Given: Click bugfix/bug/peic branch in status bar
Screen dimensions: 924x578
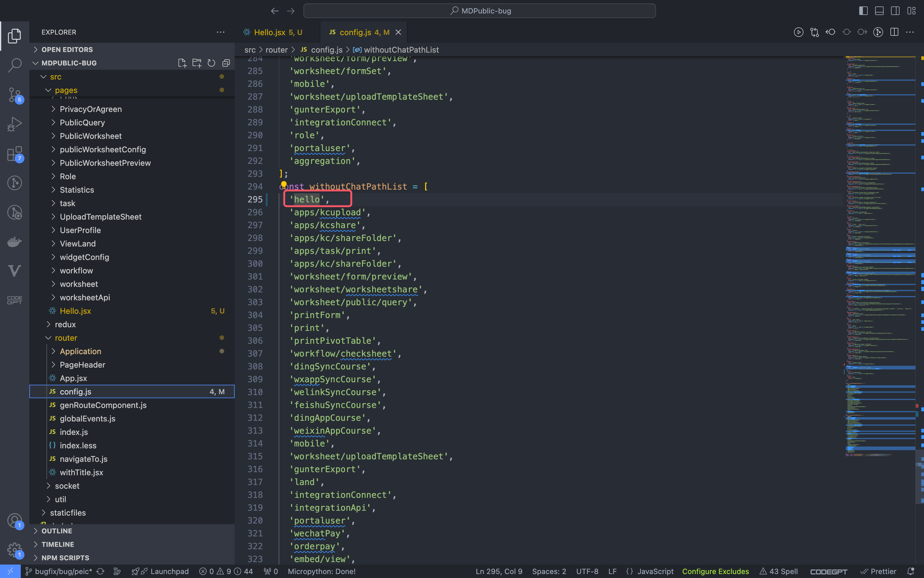Looking at the screenshot, I should [59, 571].
